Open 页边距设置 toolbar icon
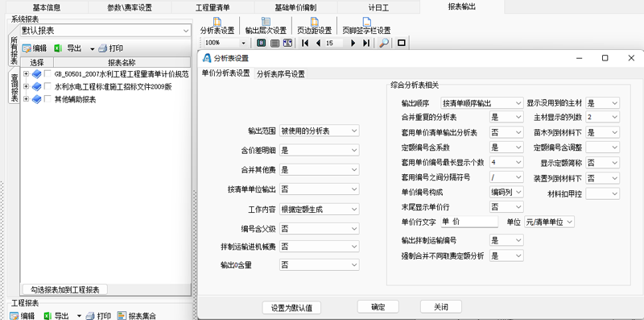The width and height of the screenshot is (644, 320). point(314,22)
